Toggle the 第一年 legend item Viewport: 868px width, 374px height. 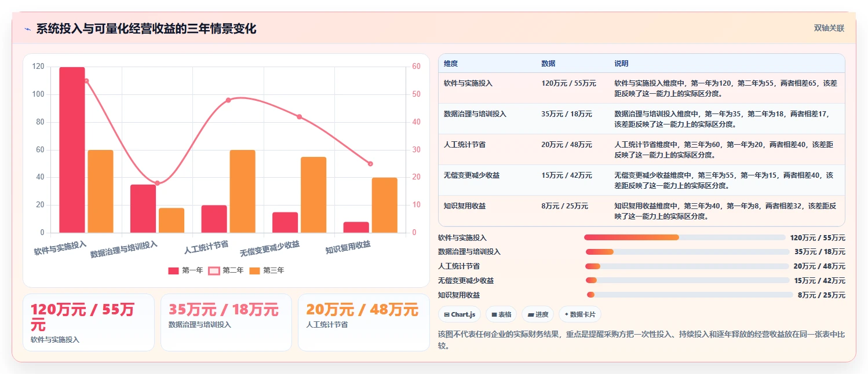(x=185, y=270)
